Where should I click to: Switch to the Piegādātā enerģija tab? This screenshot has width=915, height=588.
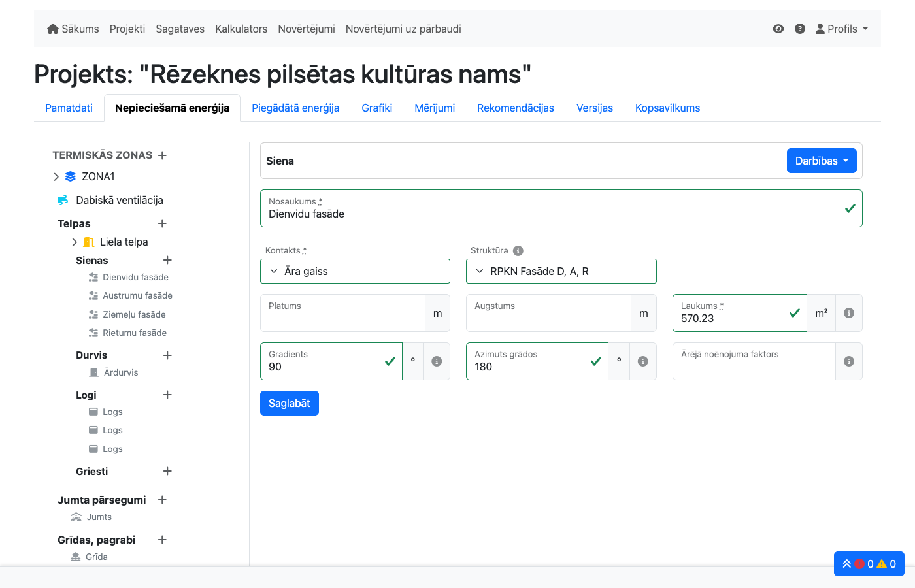[295, 108]
